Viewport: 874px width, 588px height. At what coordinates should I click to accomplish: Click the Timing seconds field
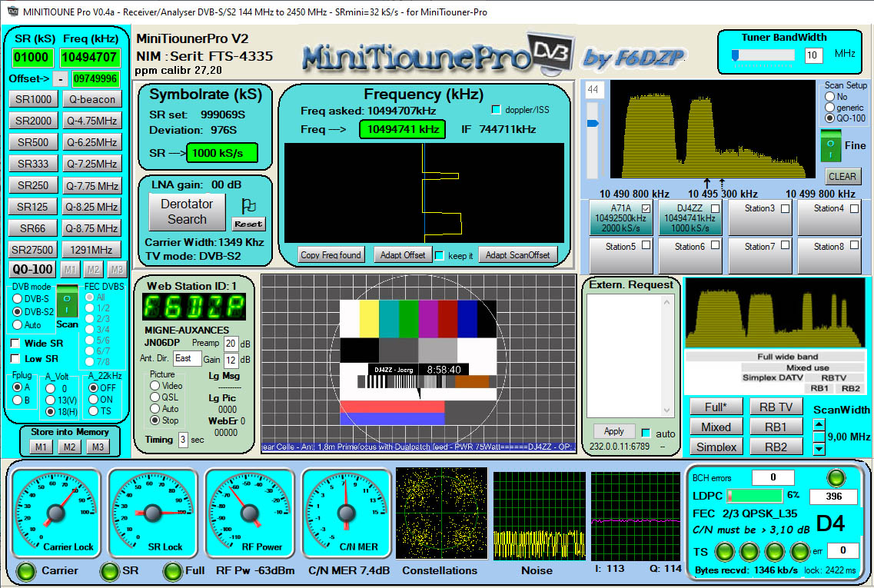[183, 440]
